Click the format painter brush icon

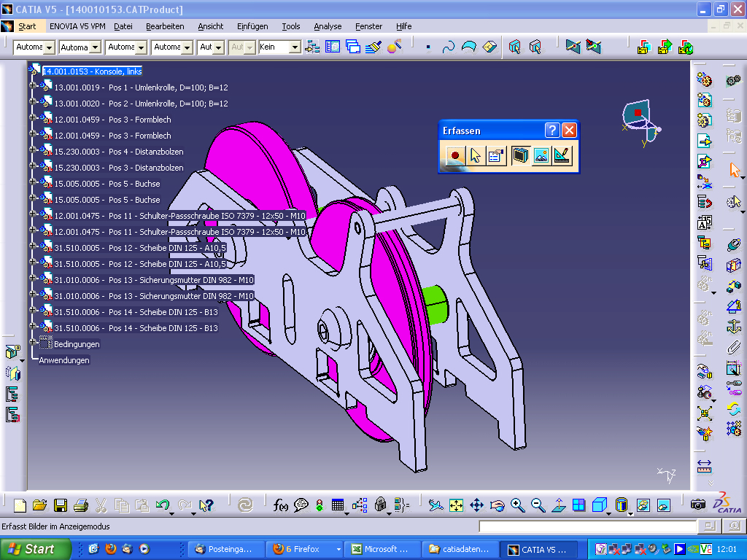coord(373,47)
